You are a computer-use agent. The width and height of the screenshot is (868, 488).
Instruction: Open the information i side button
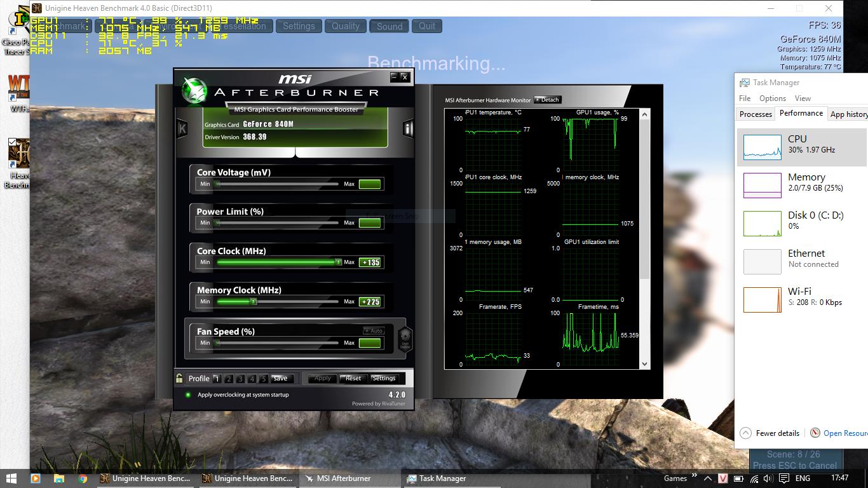(x=408, y=129)
